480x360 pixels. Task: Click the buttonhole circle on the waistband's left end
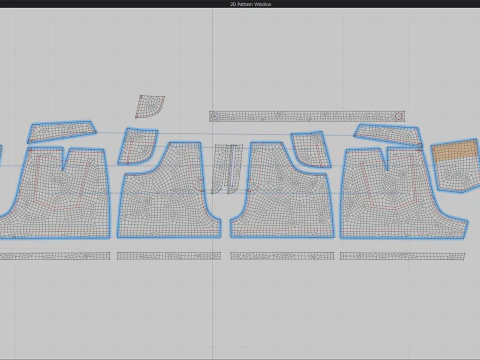(x=215, y=117)
